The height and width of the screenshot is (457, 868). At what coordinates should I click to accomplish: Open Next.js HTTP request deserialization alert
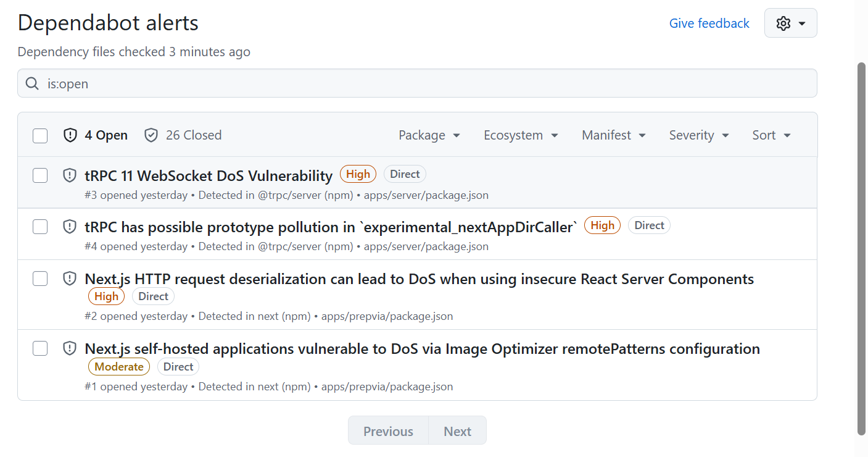pos(420,279)
